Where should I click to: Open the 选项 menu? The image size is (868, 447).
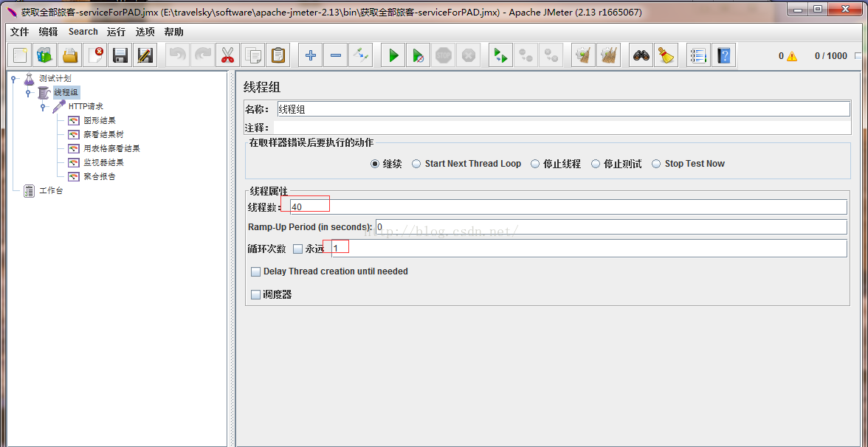click(145, 32)
